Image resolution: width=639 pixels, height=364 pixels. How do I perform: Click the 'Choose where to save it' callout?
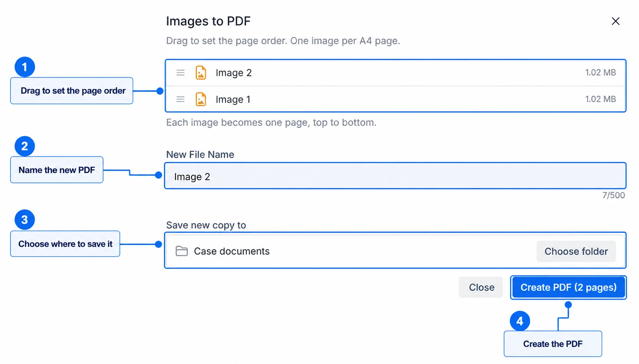click(x=65, y=244)
